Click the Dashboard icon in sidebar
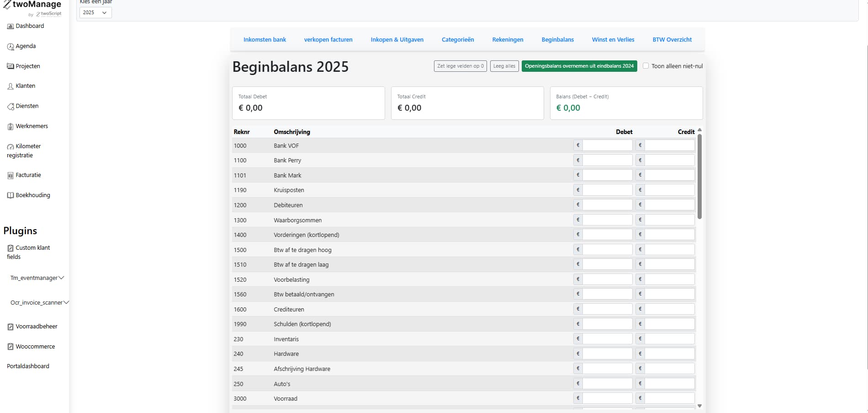 (11, 27)
